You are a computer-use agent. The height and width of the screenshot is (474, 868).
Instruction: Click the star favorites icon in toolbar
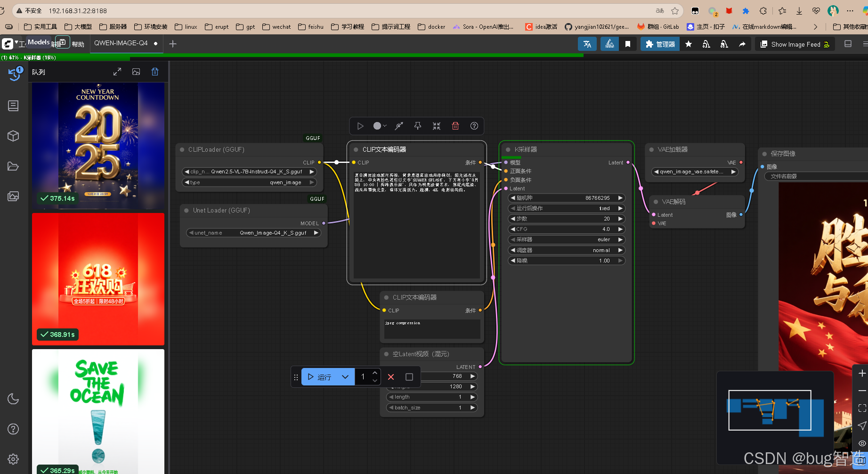click(689, 44)
